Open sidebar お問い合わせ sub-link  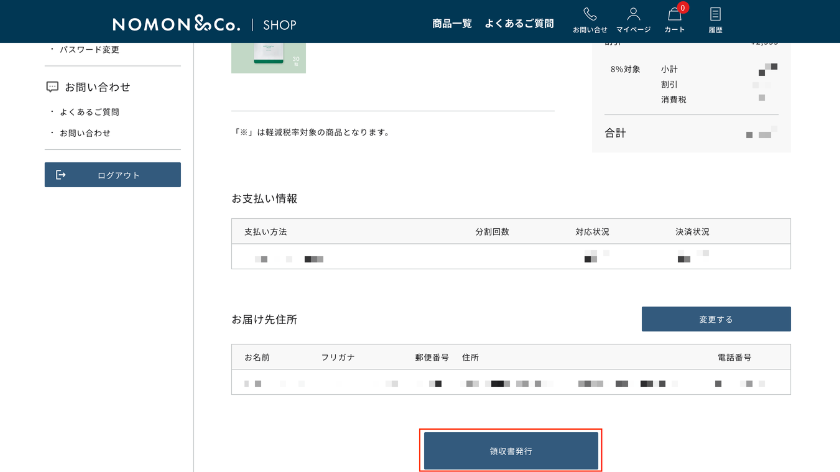(85, 133)
